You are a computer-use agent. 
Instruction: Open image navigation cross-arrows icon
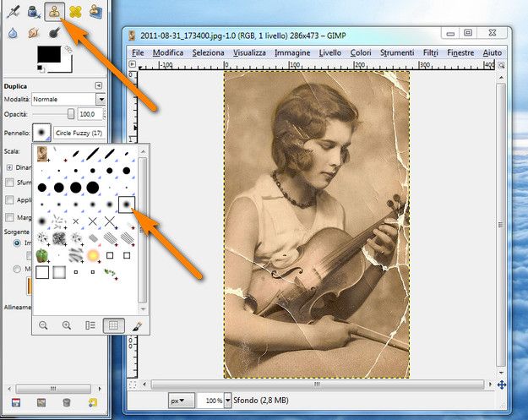pyautogui.click(x=502, y=385)
